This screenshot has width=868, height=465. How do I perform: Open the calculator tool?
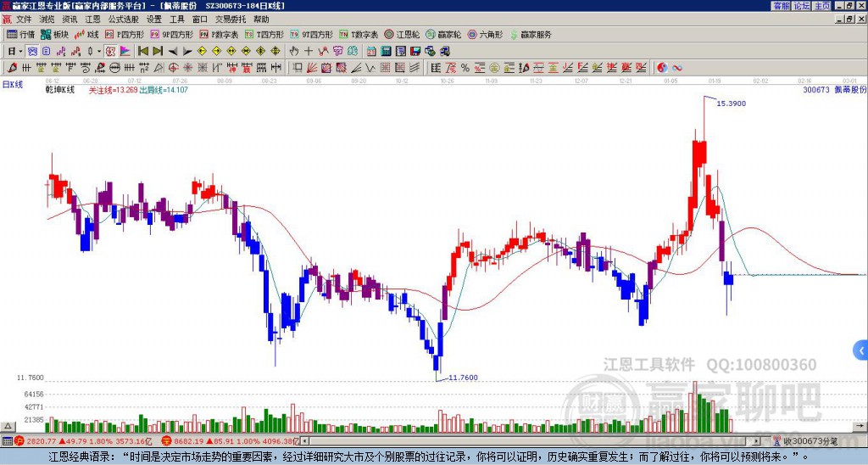click(386, 52)
